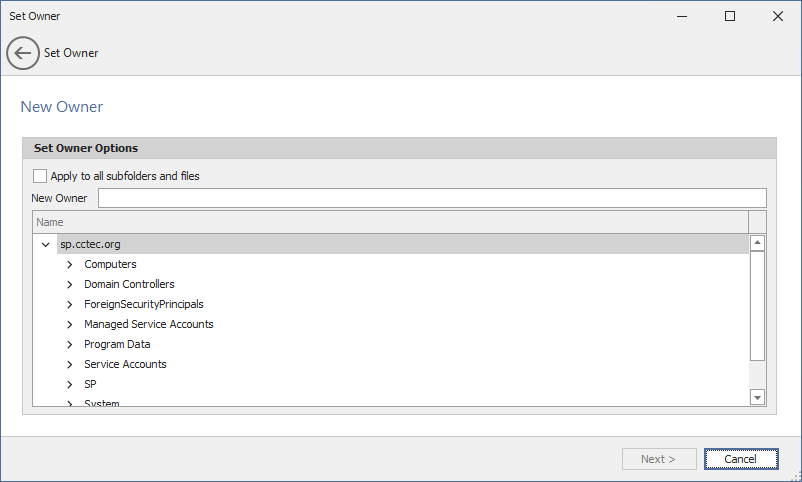
Task: Enable Apply to all subfolders and files
Action: 40,176
